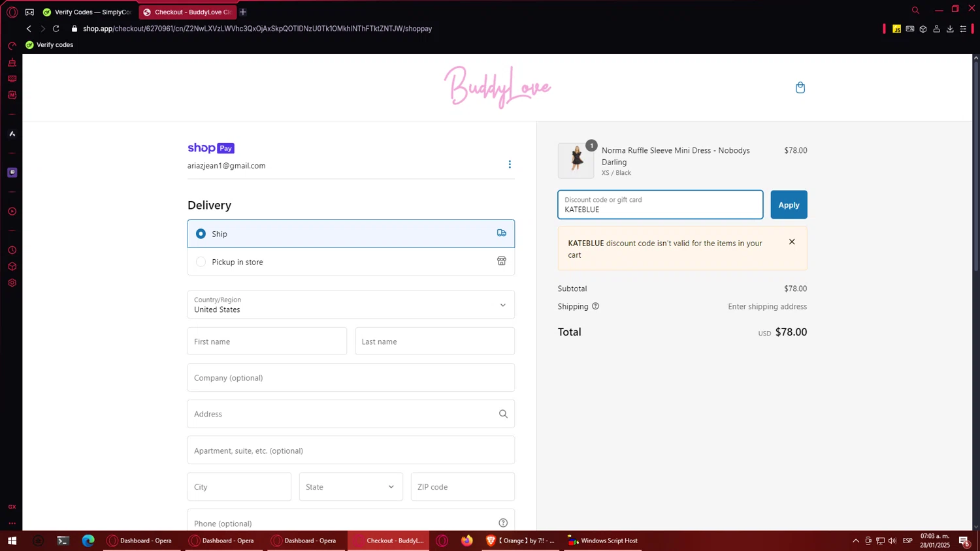980x551 pixels.
Task: Click the Shipping info question mark icon
Action: [x=595, y=306]
